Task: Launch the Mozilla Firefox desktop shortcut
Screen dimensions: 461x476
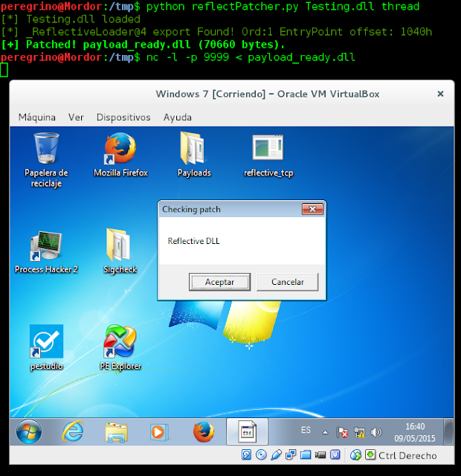Action: 120,155
